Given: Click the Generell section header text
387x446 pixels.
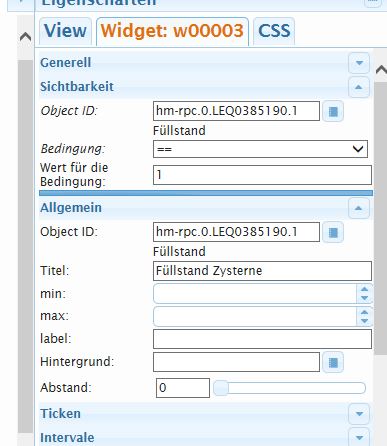Looking at the screenshot, I should tap(66, 63).
